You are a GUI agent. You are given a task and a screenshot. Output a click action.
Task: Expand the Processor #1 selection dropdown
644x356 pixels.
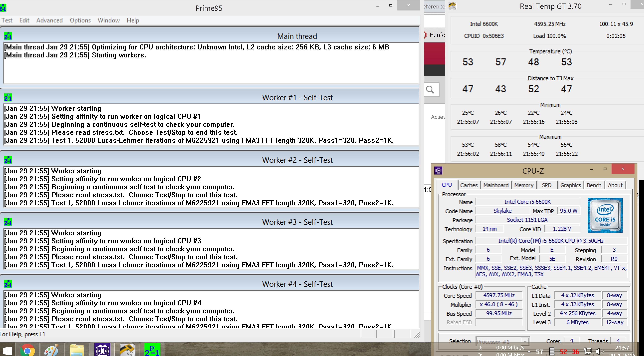(x=525, y=341)
